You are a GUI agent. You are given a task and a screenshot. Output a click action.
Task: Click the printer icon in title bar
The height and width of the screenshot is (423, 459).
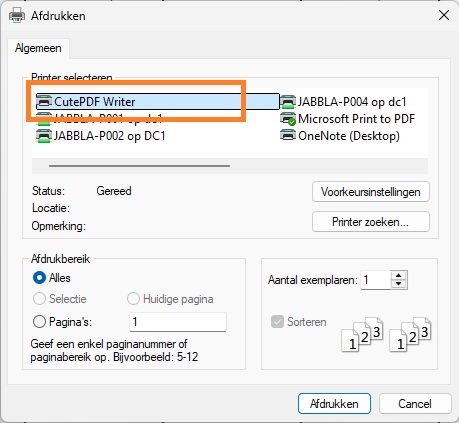pos(17,15)
